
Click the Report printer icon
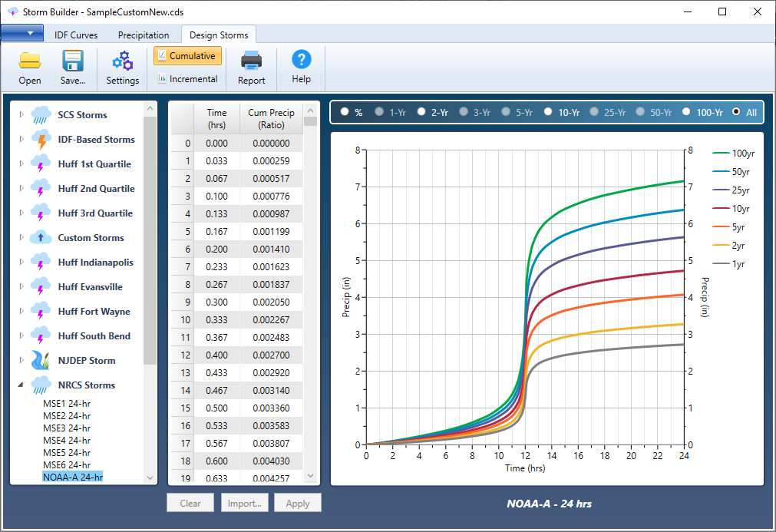[x=251, y=61]
